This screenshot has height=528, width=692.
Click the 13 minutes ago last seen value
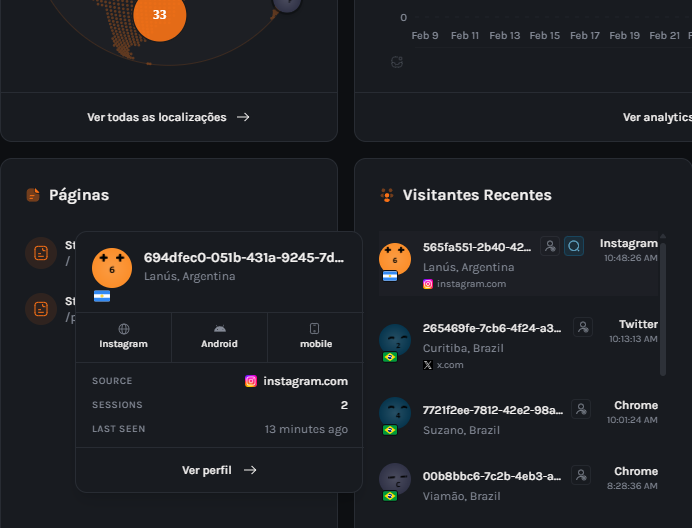click(x=306, y=429)
